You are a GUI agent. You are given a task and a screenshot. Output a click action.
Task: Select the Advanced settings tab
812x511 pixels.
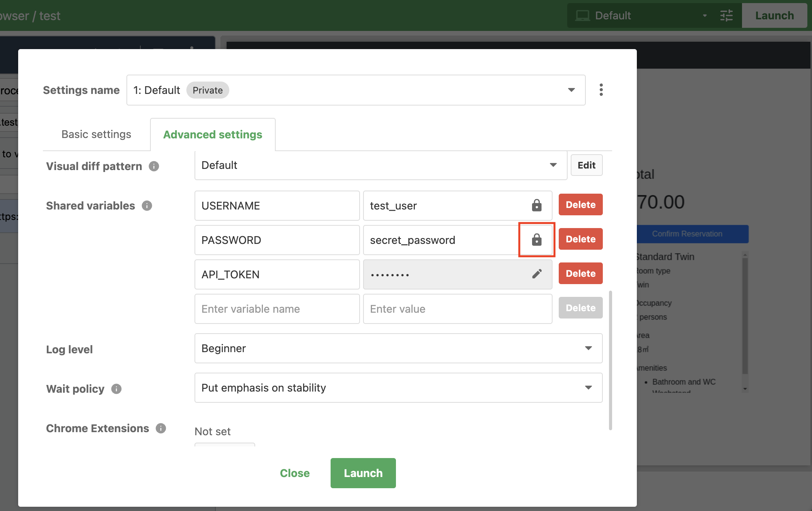[213, 134]
